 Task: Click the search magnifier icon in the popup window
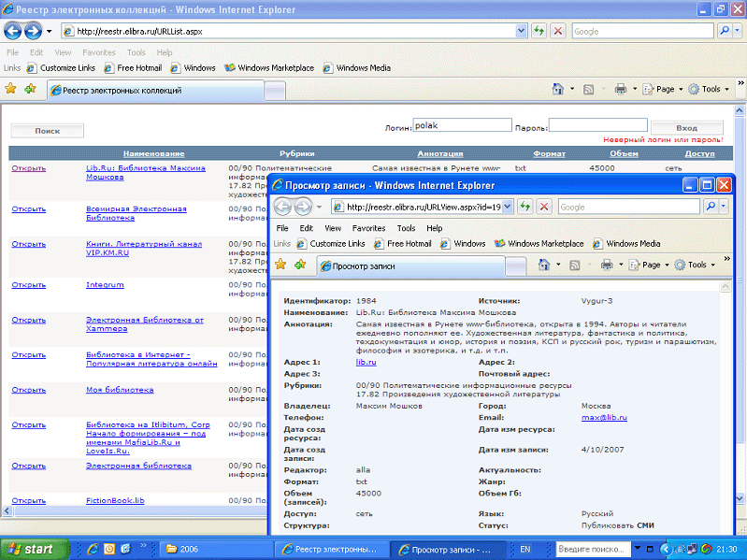coord(711,207)
